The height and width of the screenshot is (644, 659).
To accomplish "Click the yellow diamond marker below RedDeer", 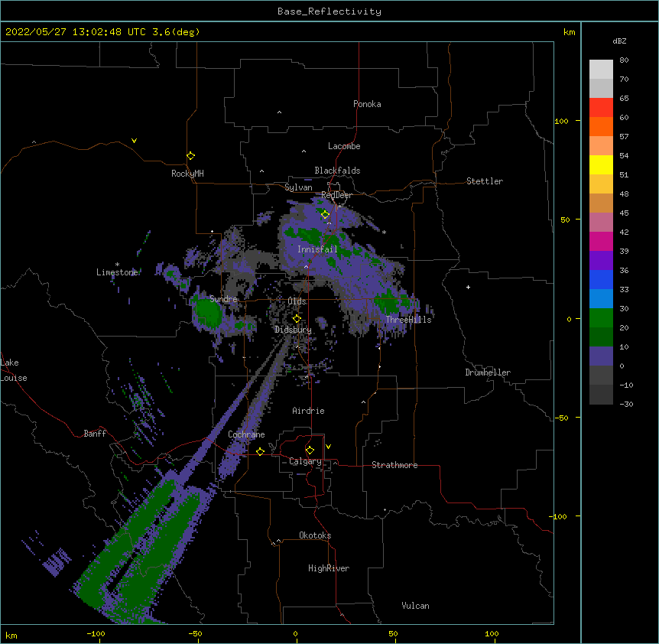I will 325,215.
